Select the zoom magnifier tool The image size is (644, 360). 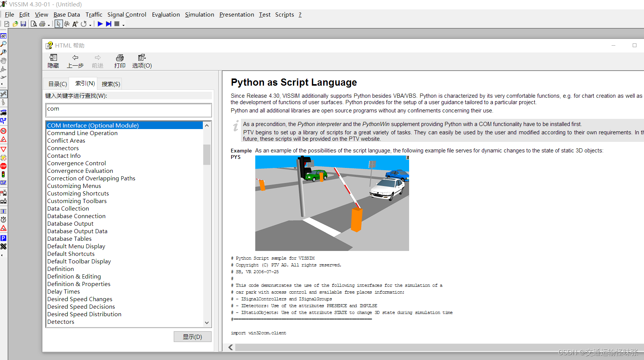pos(3,44)
